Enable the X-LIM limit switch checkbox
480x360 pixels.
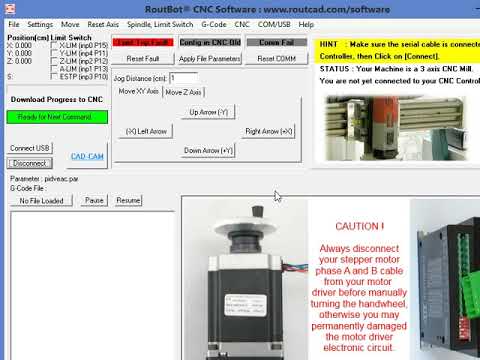[x=54, y=45]
